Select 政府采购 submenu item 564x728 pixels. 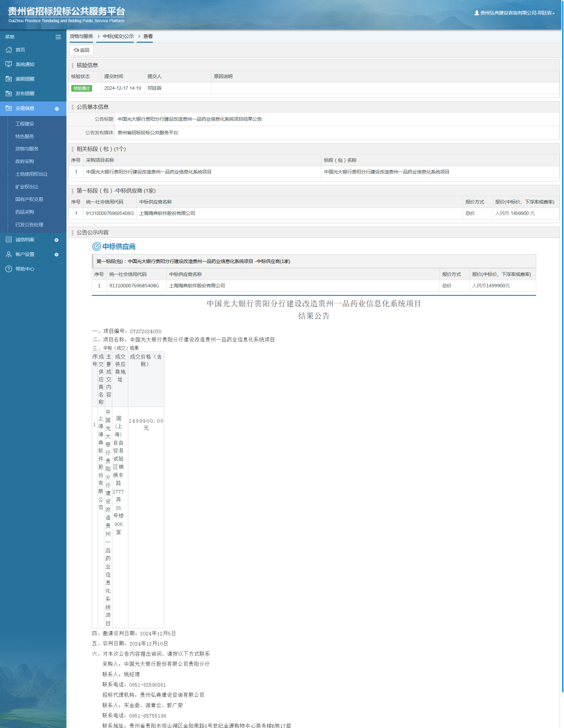pyautogui.click(x=24, y=162)
